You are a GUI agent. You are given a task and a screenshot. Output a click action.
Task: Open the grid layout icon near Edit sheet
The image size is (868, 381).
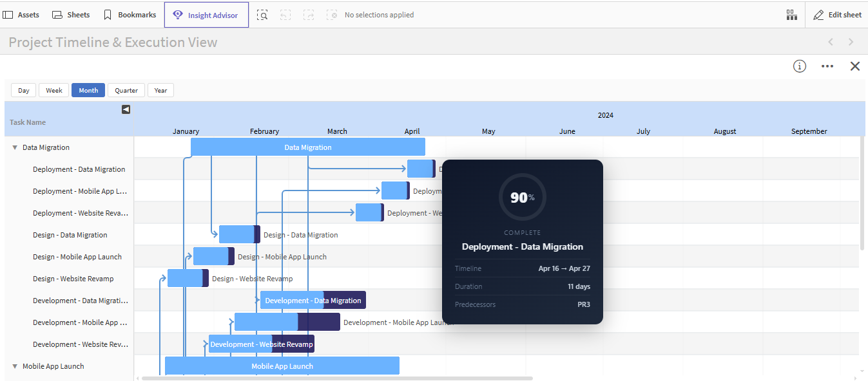792,15
